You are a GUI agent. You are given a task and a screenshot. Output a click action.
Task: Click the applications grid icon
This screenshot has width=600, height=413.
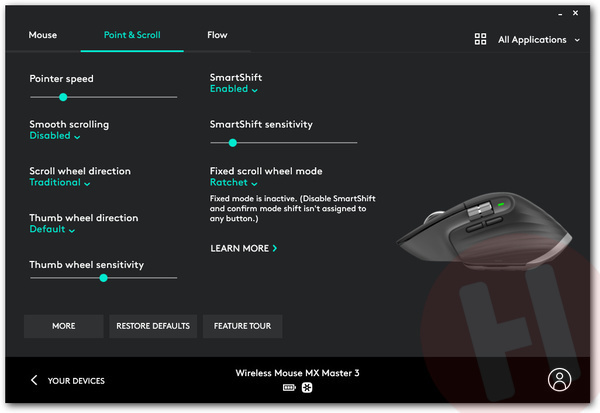(480, 39)
